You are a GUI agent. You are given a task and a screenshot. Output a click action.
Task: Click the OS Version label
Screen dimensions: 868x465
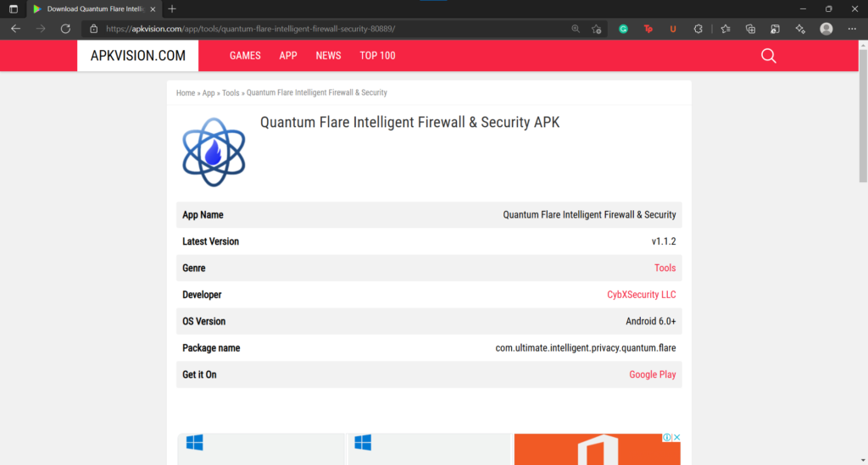coord(203,321)
